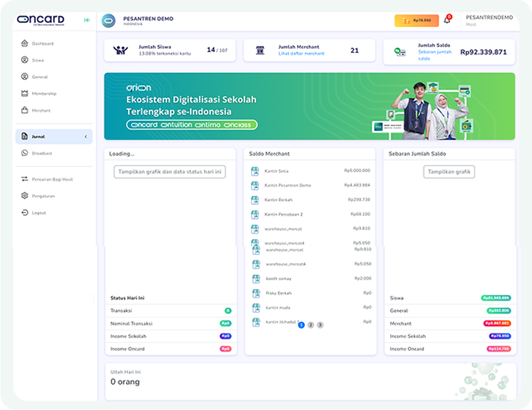Expand the Jurnal menu chevron
The image size is (532, 410).
[x=86, y=137]
